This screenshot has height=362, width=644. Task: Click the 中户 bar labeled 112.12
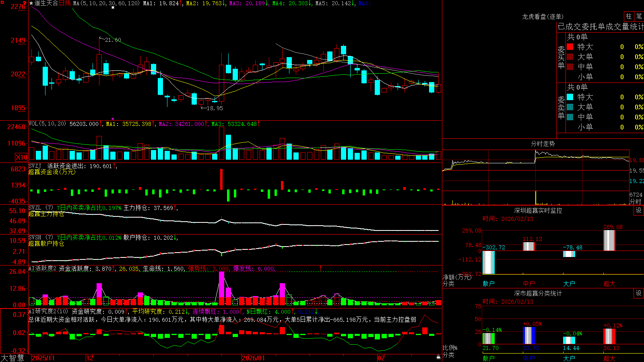(528, 247)
